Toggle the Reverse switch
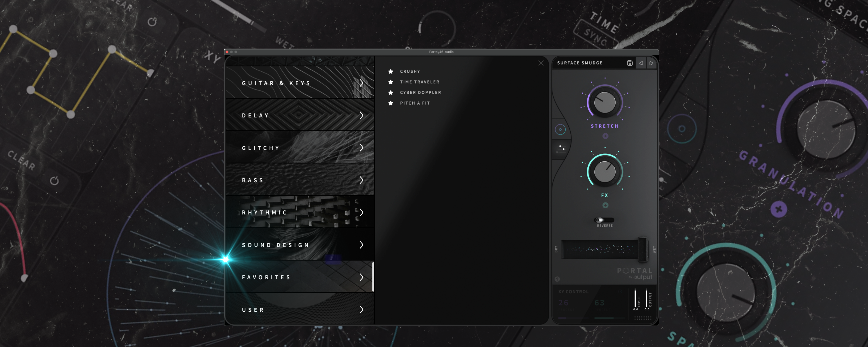 point(604,220)
